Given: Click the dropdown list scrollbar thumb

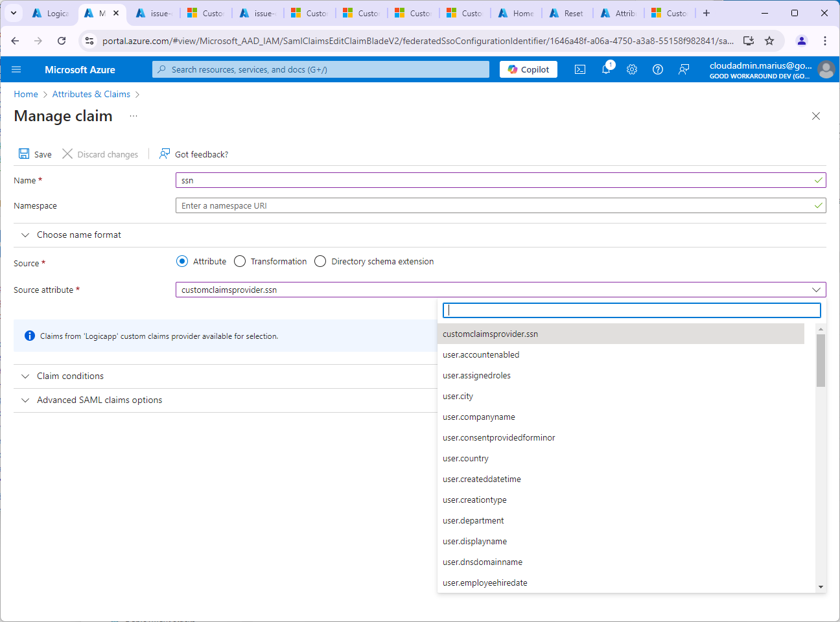Looking at the screenshot, I should click(x=821, y=360).
